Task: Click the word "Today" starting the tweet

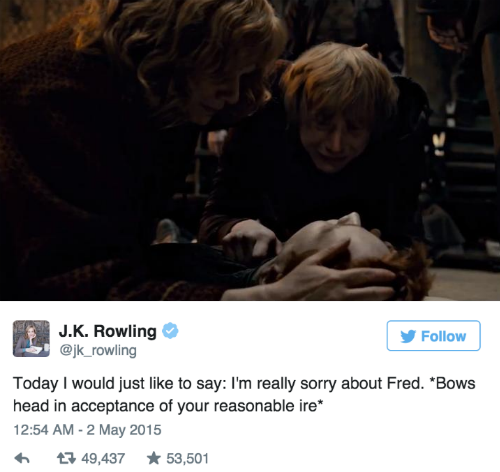Action: coord(36,384)
